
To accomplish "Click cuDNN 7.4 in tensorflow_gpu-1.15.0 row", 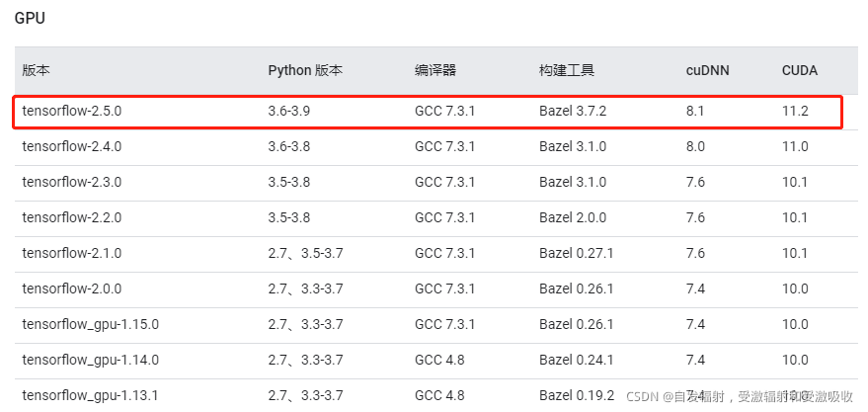I will tap(695, 324).
